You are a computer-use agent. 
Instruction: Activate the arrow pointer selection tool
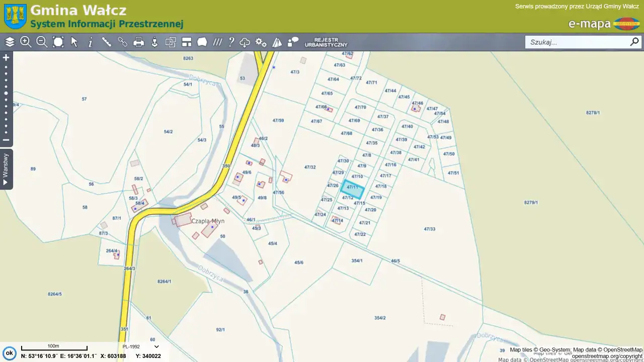pos(74,42)
